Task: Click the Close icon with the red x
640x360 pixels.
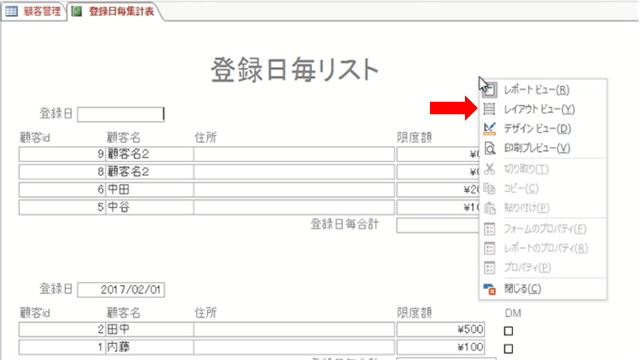Action: pos(489,289)
